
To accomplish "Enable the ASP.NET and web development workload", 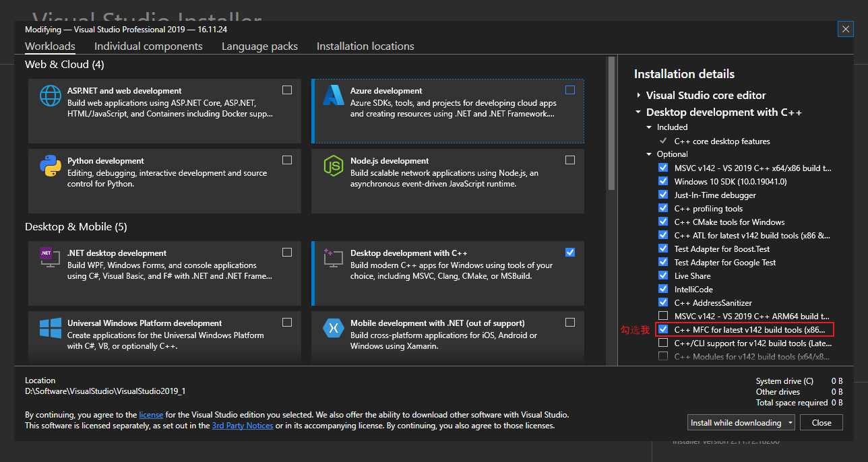I will pos(287,90).
